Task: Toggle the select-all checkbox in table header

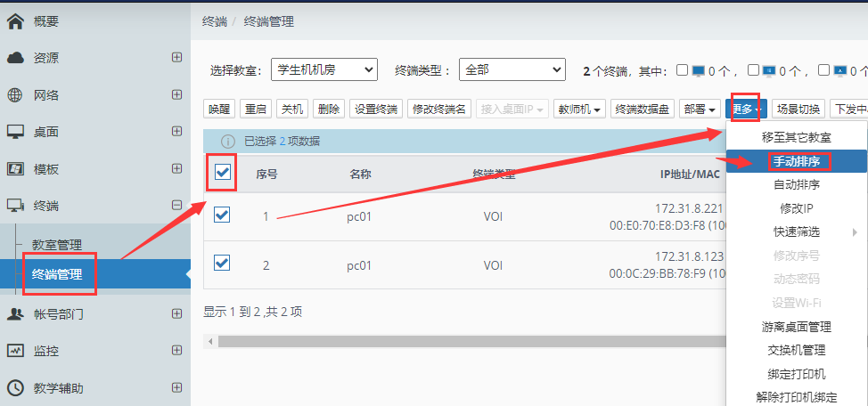Action: (223, 173)
